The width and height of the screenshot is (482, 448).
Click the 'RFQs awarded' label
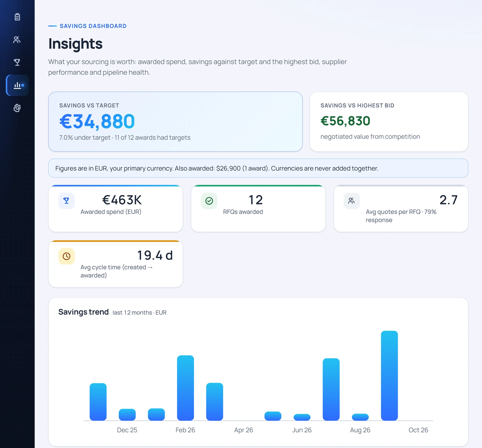(x=243, y=212)
